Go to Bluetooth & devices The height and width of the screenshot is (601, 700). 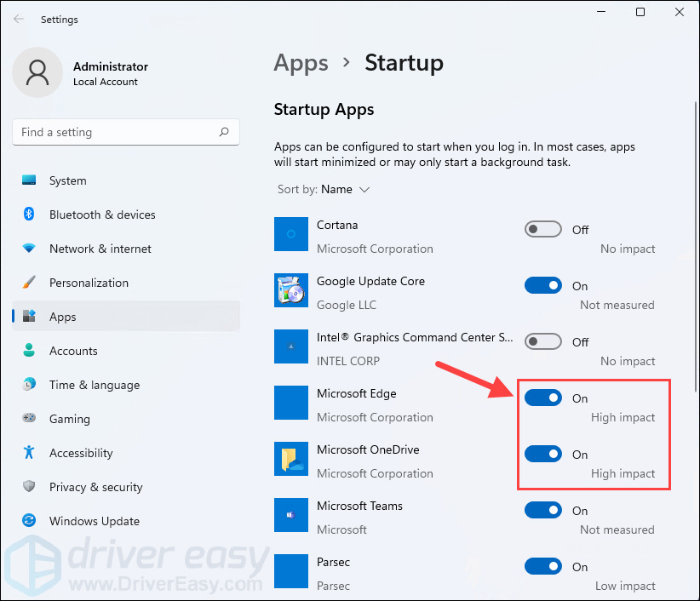tap(126, 215)
